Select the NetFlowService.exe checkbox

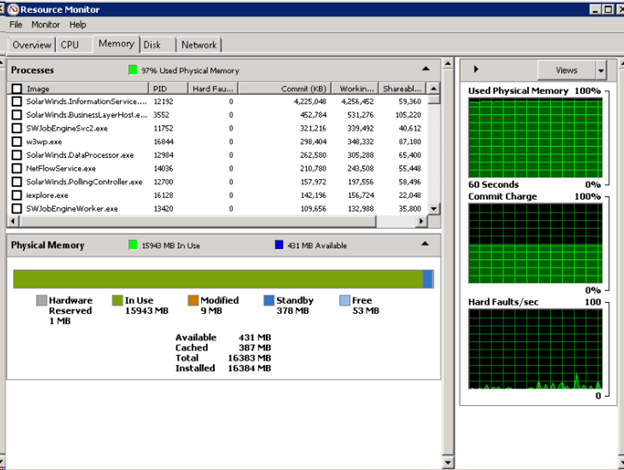pyautogui.click(x=17, y=168)
